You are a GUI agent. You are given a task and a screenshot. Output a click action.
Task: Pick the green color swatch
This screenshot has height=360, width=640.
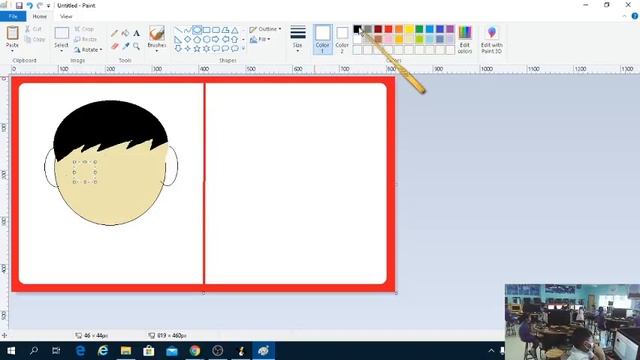coord(419,29)
